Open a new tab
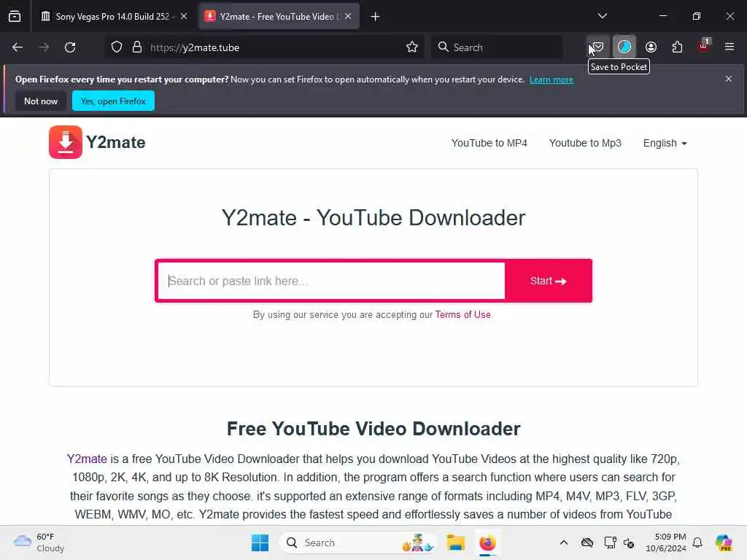This screenshot has width=747, height=560. (376, 17)
